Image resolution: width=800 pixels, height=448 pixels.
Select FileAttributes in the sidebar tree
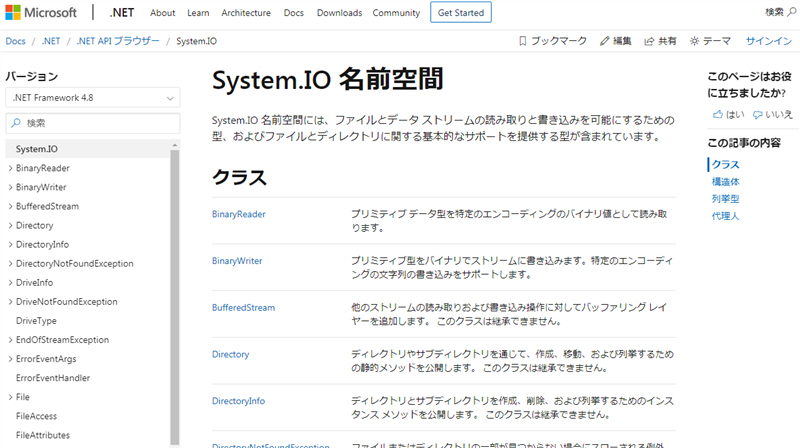point(43,435)
